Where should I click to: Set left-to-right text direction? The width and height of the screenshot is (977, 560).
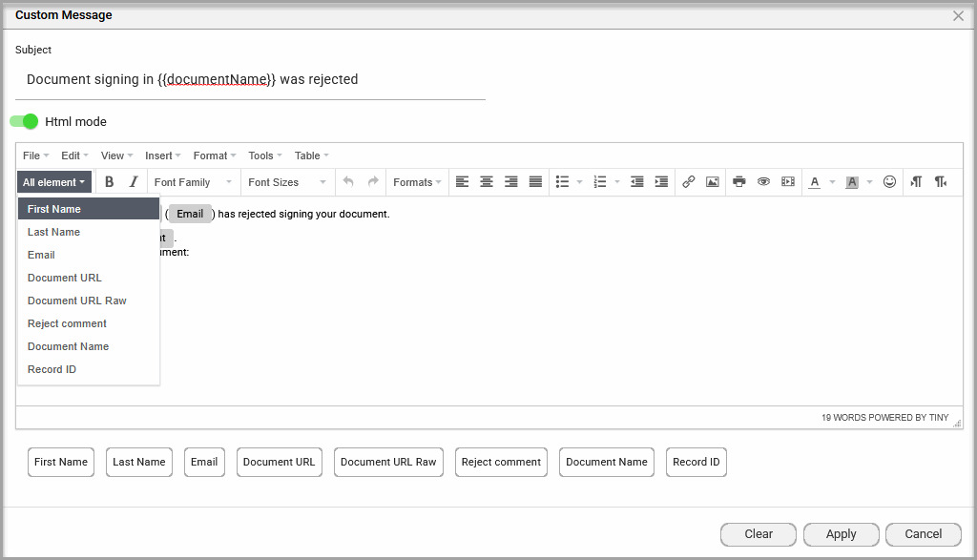click(916, 182)
